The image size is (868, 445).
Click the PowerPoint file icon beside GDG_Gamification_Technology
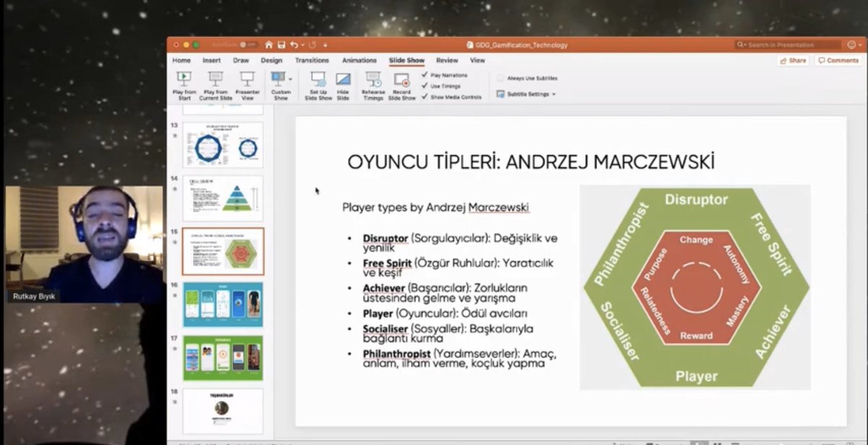point(469,45)
